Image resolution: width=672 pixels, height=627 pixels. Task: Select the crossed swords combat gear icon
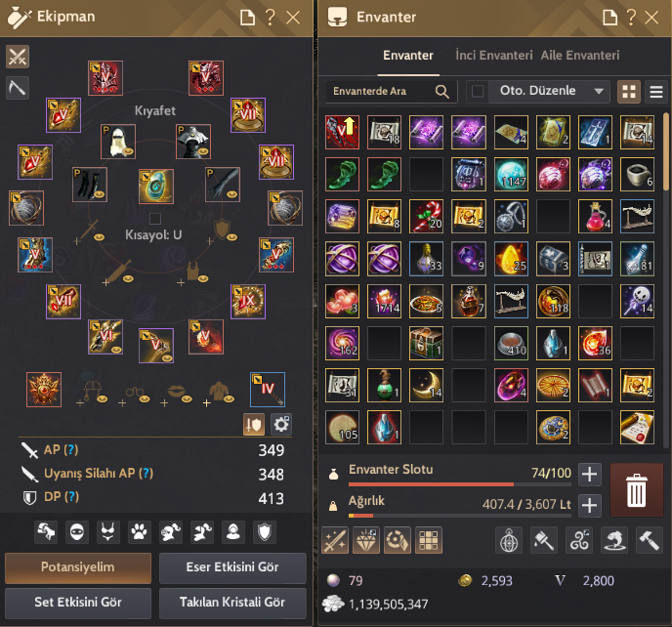point(18,57)
